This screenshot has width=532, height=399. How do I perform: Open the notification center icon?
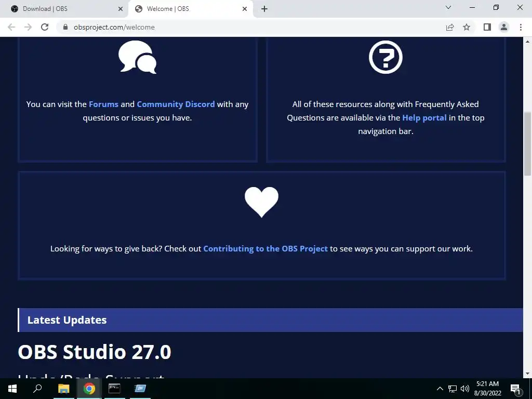(515, 389)
